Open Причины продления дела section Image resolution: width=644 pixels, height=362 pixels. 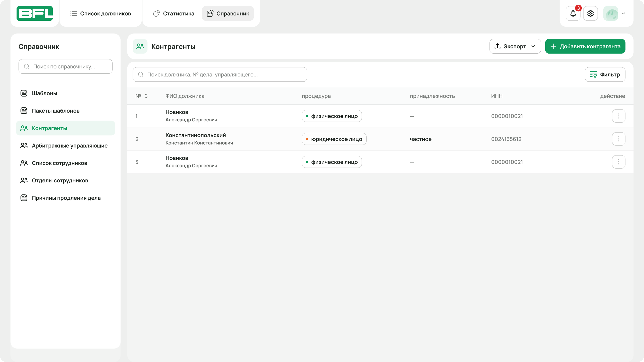coord(66,198)
